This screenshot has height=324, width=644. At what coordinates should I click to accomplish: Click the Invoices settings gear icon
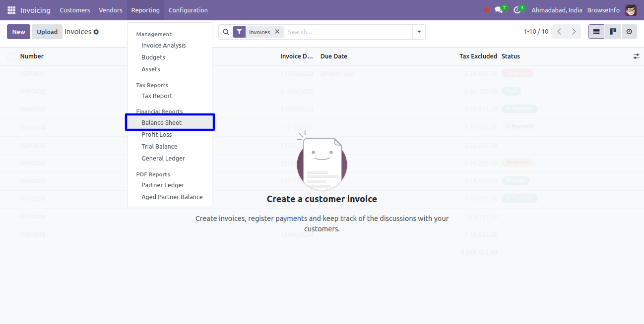pyautogui.click(x=96, y=32)
